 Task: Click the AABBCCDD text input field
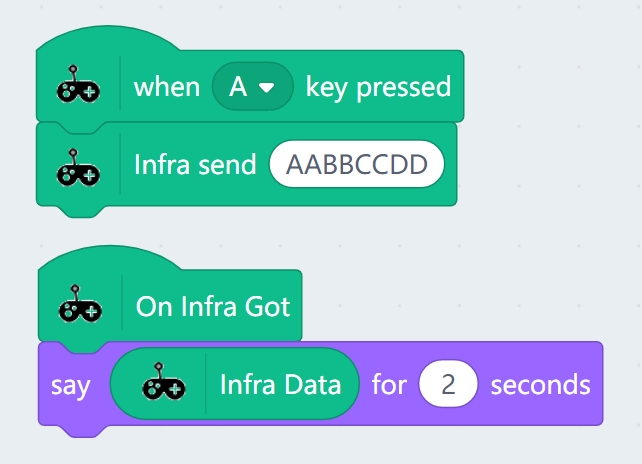(x=356, y=165)
